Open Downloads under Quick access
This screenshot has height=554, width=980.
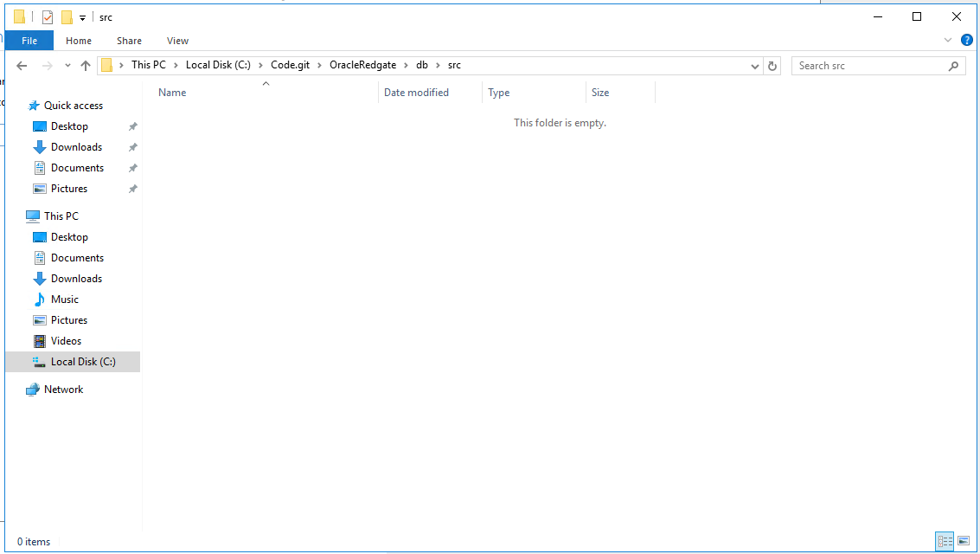click(x=76, y=147)
